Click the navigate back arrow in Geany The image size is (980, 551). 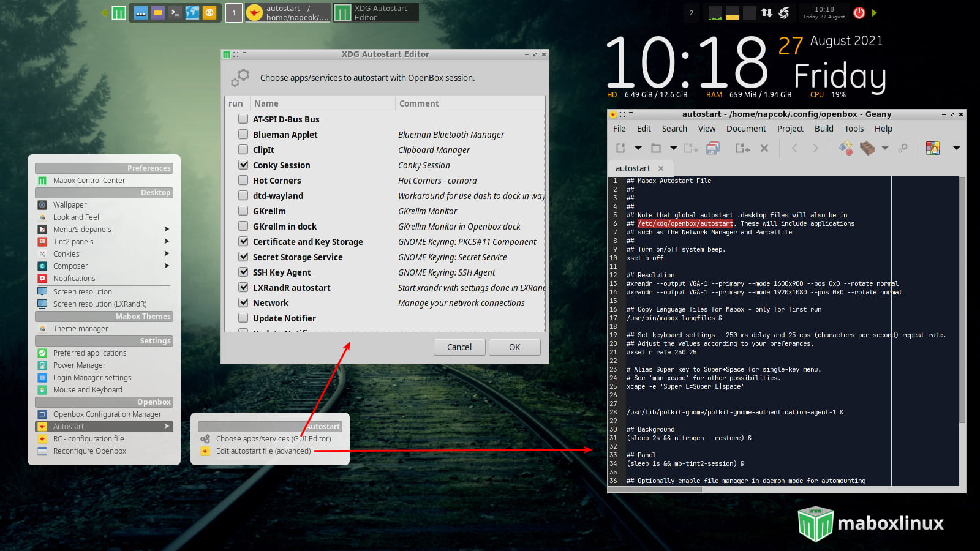pyautogui.click(x=794, y=148)
